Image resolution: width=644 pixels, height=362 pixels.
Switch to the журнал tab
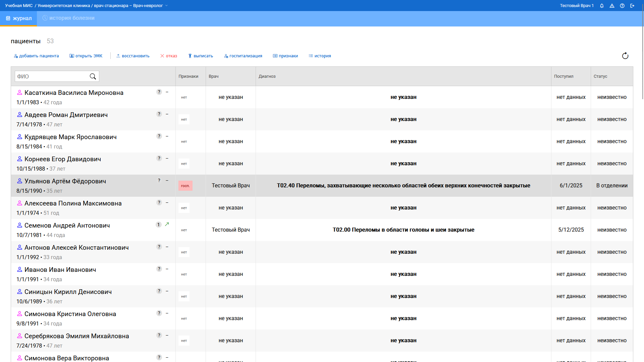point(19,18)
